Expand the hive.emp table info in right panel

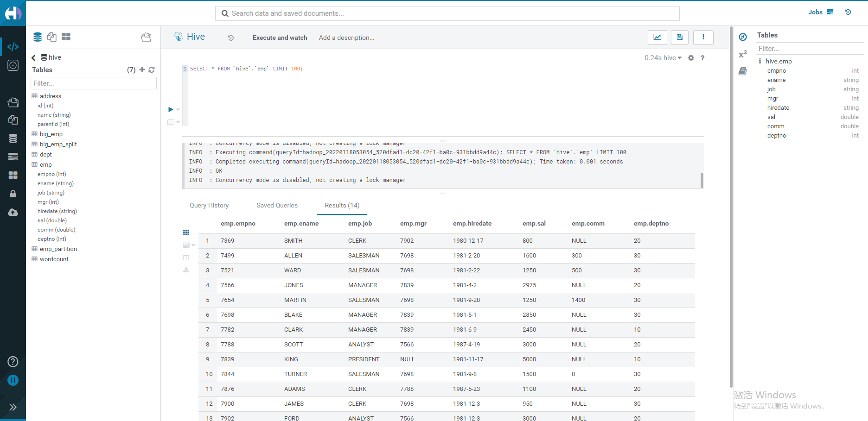(759, 61)
